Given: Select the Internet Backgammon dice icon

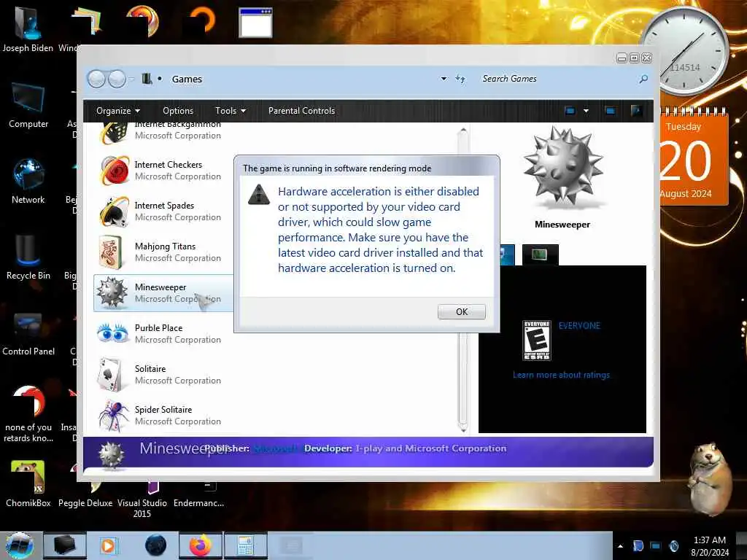Looking at the screenshot, I should point(114,133).
